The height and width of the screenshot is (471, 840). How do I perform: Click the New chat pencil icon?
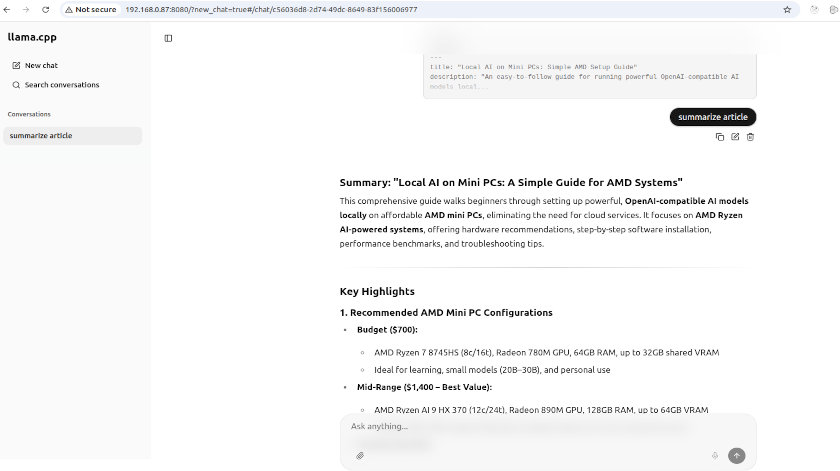pyautogui.click(x=16, y=65)
